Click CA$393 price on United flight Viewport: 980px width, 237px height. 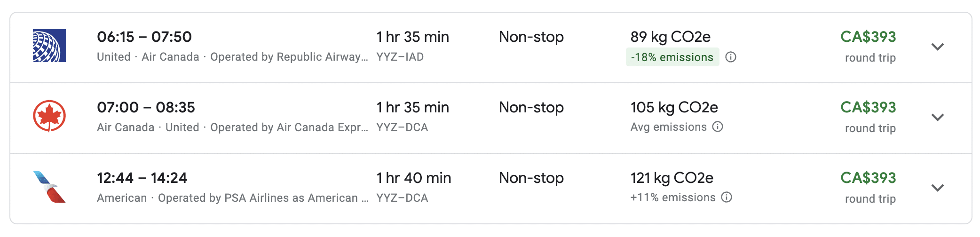tap(868, 37)
